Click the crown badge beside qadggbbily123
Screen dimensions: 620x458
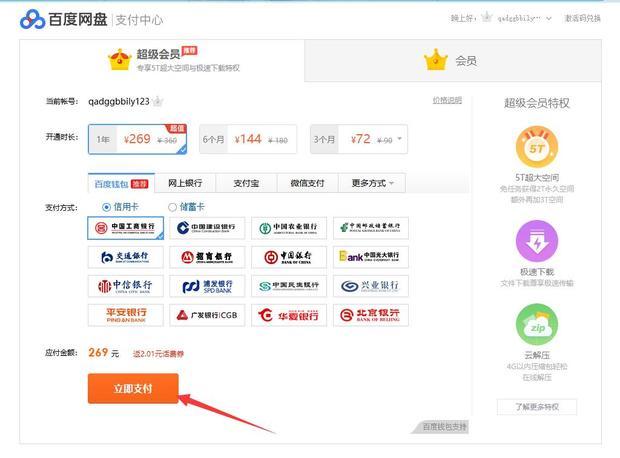(x=158, y=102)
